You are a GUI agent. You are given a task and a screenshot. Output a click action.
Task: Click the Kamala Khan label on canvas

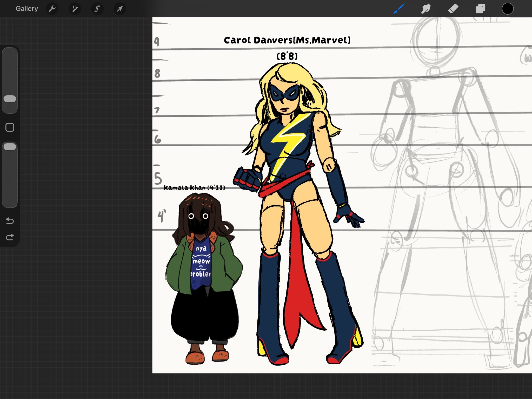point(194,188)
